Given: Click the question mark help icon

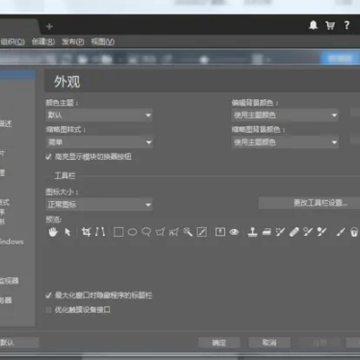Looking at the screenshot, I should tap(347, 25).
